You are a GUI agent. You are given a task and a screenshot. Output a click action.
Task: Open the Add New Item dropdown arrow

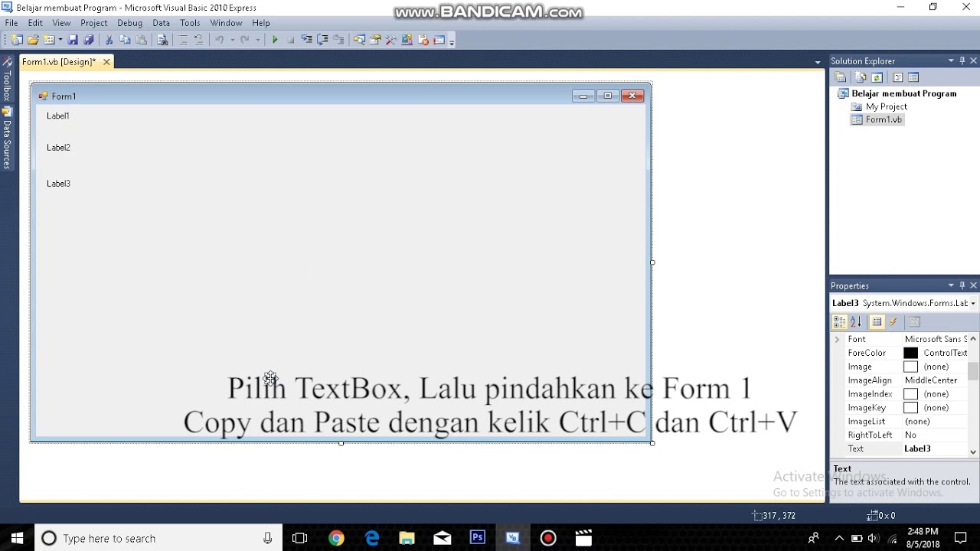[x=59, y=40]
